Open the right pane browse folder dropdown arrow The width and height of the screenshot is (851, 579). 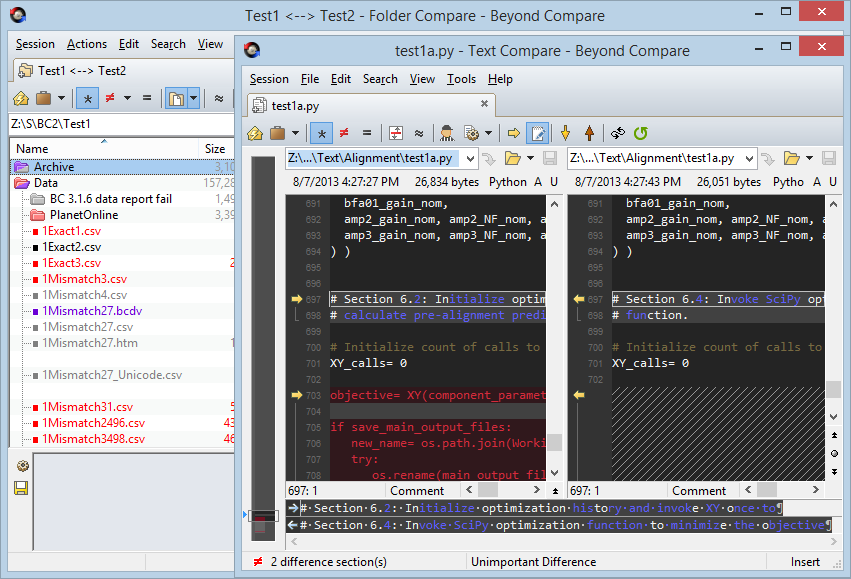(810, 158)
